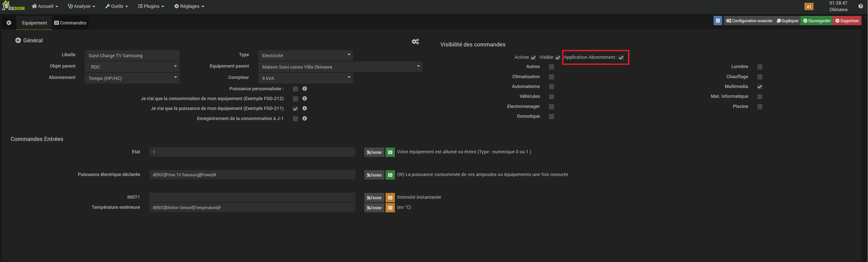Switch to the Commandes tab

tap(70, 23)
